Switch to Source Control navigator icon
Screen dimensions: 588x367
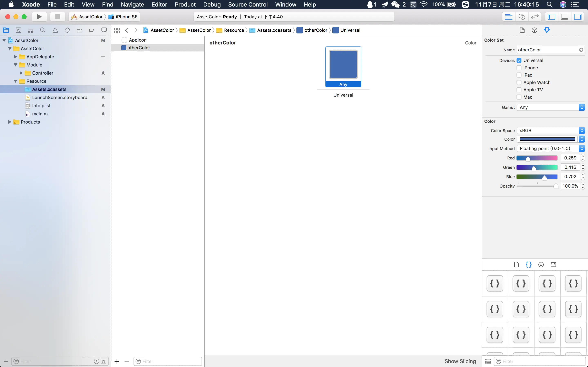coord(18,30)
